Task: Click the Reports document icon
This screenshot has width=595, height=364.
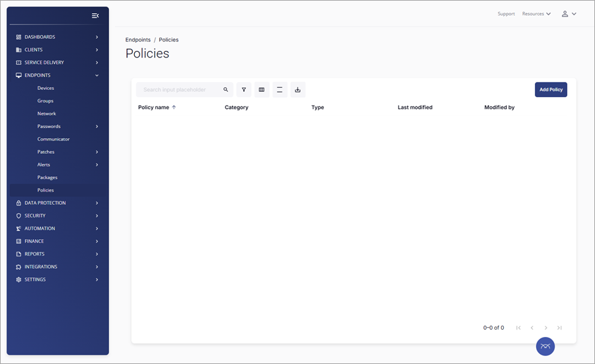Action: click(x=19, y=254)
